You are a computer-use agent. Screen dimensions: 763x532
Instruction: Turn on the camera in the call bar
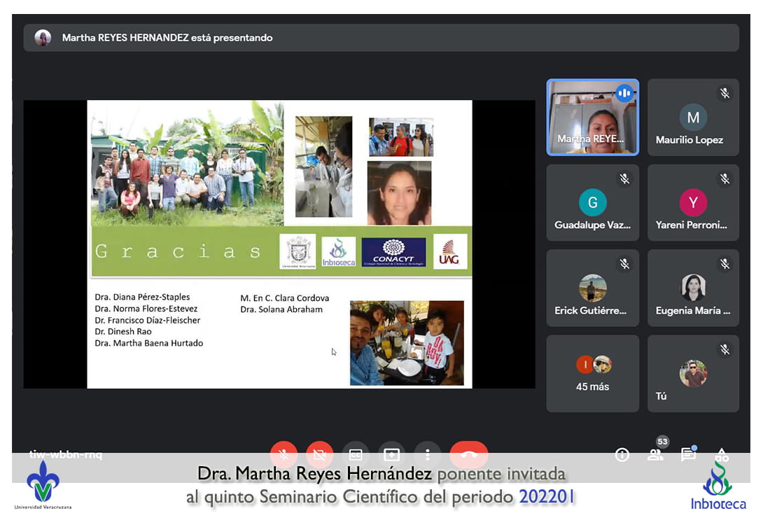click(x=319, y=454)
